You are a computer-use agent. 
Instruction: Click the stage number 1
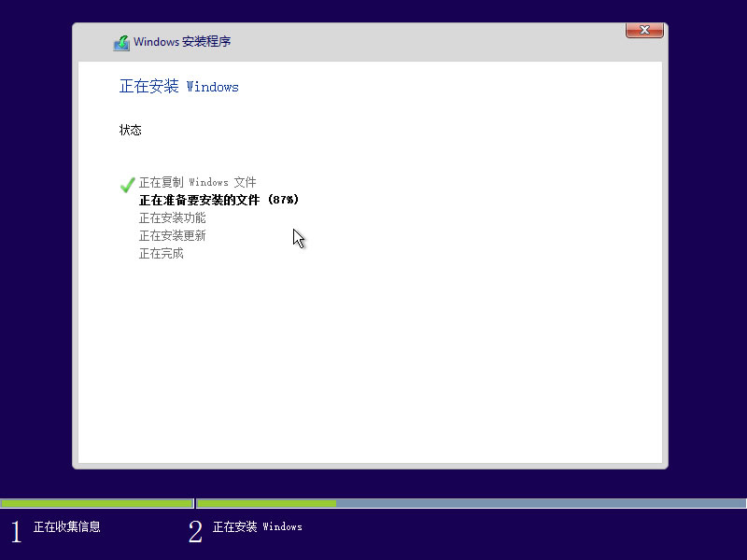coord(16,531)
